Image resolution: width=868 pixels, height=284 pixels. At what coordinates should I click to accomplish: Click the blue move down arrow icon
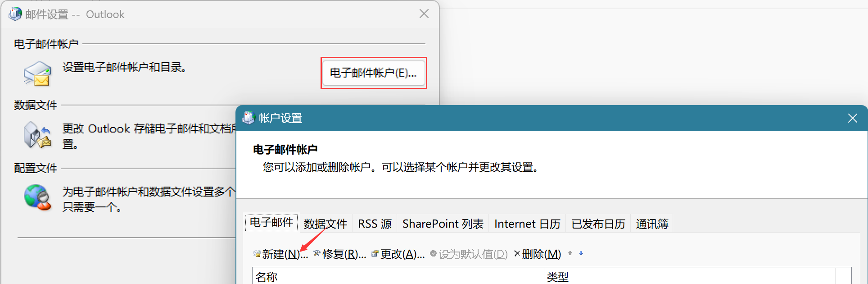(581, 253)
